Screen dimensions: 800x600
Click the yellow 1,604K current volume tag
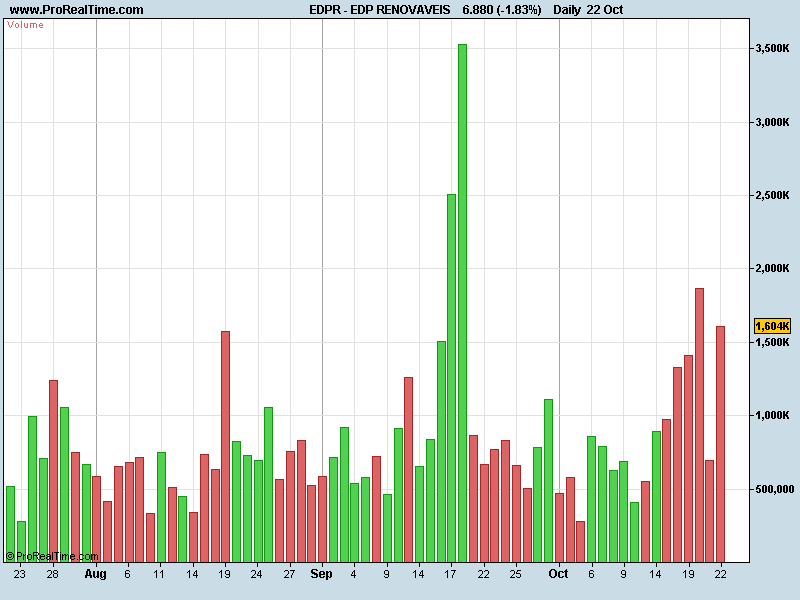click(x=772, y=326)
